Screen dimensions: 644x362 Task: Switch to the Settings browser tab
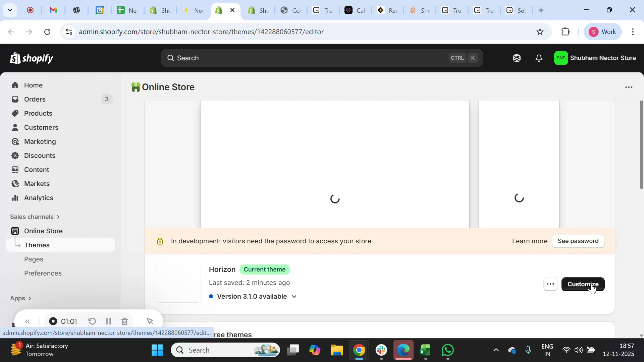(517, 10)
